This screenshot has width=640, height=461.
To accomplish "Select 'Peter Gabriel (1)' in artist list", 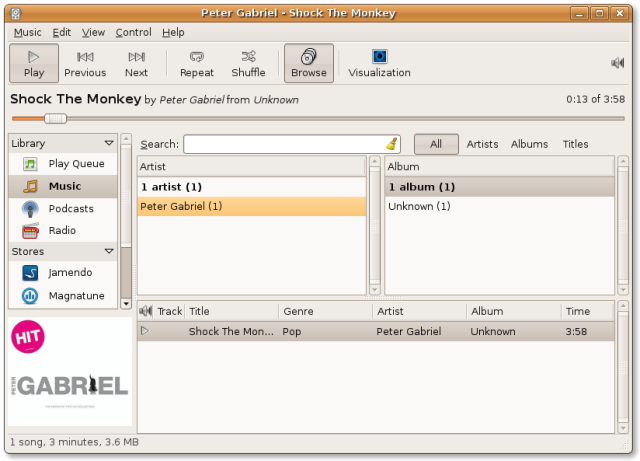I will tap(252, 206).
